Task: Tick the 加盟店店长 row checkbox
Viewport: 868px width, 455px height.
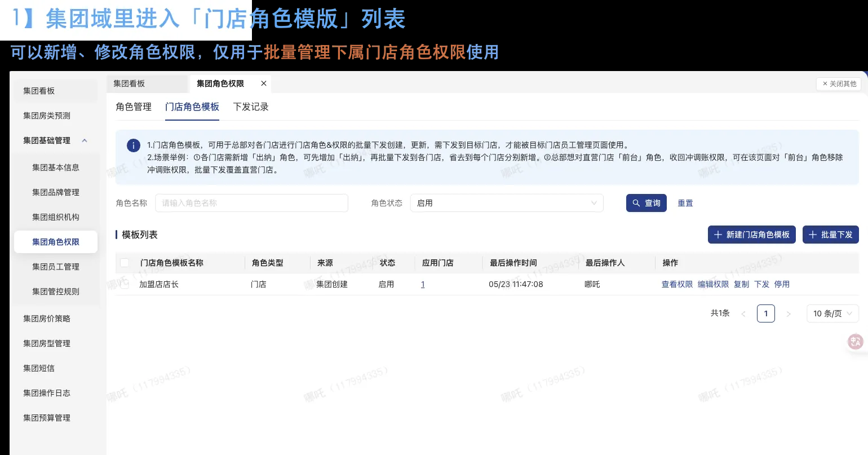Action: (x=125, y=284)
